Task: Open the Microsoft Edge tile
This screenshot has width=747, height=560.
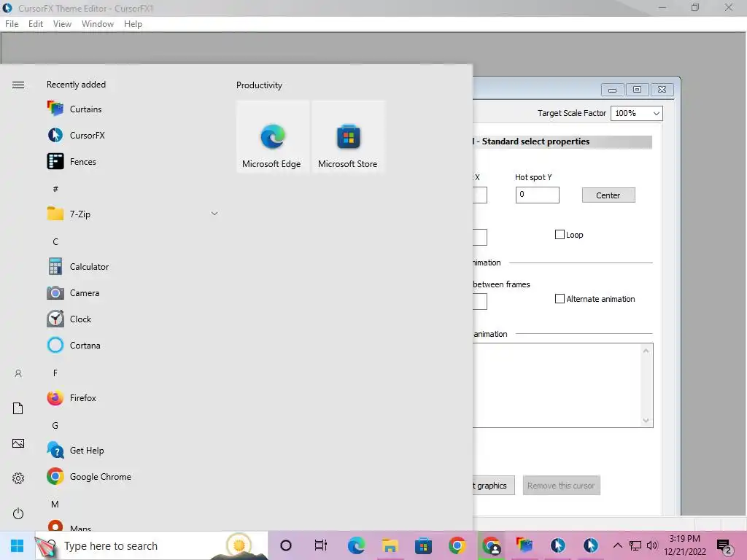Action: (272, 136)
